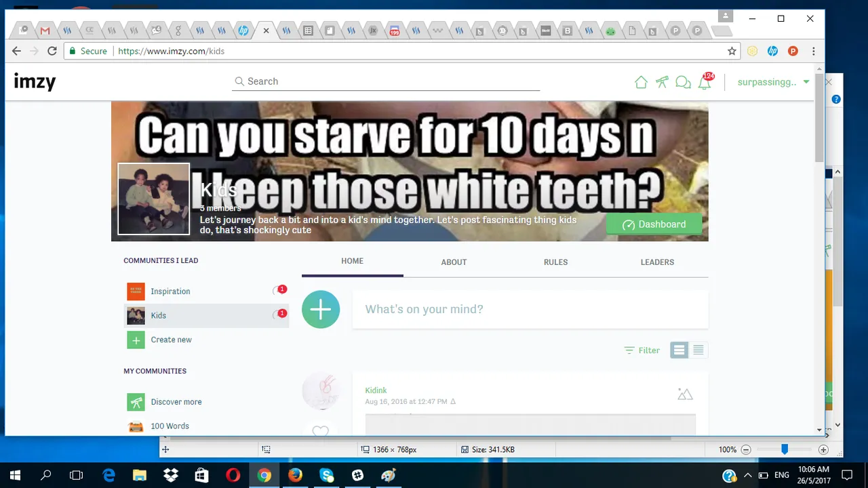
Task: Bookmark page with the star icon
Action: (x=732, y=51)
